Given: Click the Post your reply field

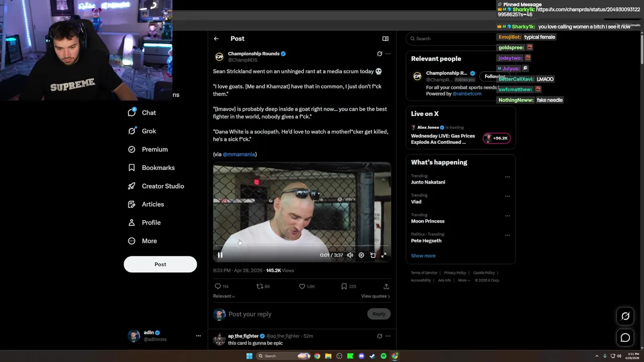Looking at the screenshot, I should [296, 314].
